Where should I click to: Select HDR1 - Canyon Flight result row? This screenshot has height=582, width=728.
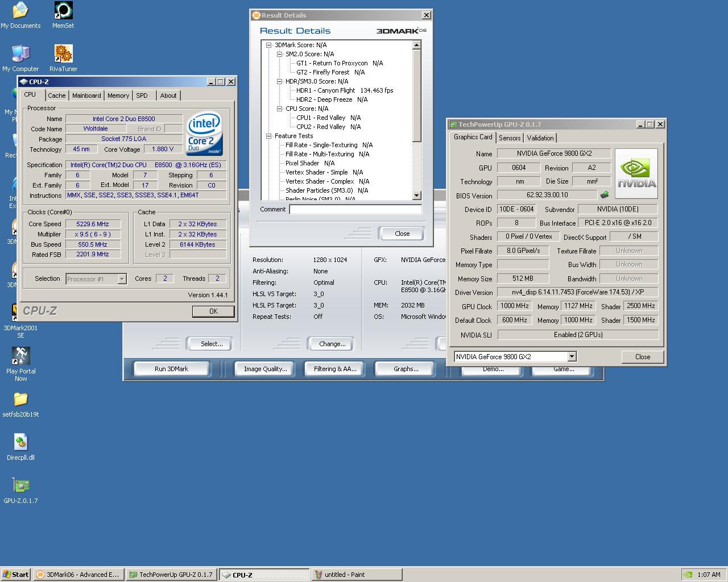345,90
